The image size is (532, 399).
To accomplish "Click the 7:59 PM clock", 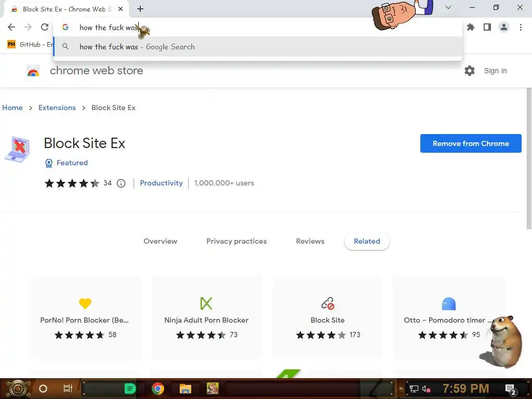I will [465, 389].
